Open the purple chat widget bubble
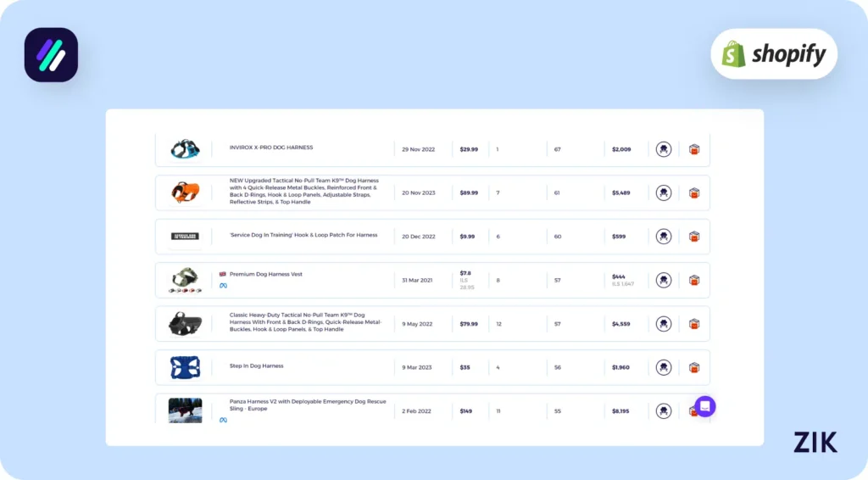868x480 pixels. tap(705, 406)
